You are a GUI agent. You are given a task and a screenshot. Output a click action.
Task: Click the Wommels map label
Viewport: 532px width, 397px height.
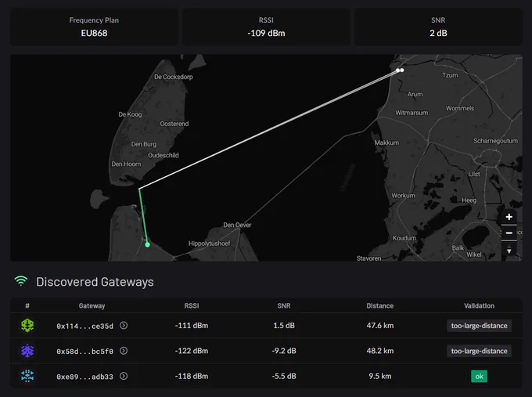click(460, 108)
